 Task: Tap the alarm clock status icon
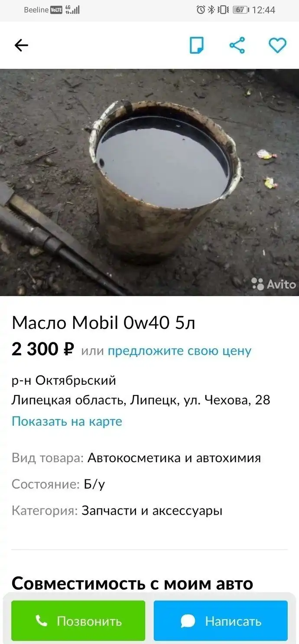point(201,10)
